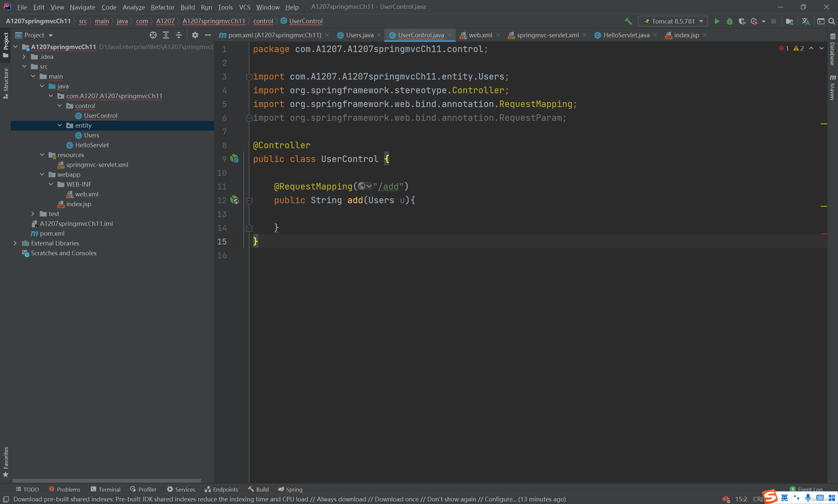Click the Translate icon in toolbar
The width and height of the screenshot is (838, 504).
pos(805,21)
